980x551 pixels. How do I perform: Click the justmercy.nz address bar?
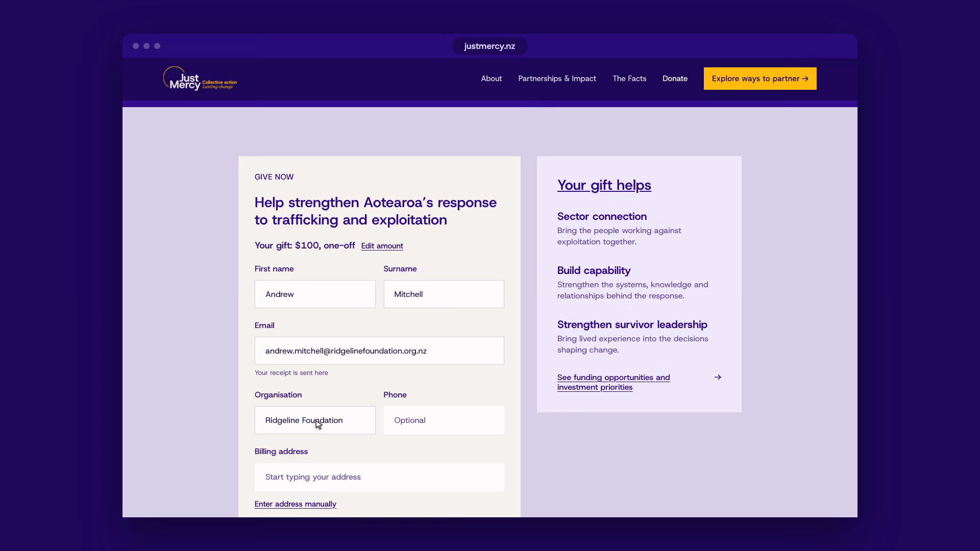(x=489, y=46)
